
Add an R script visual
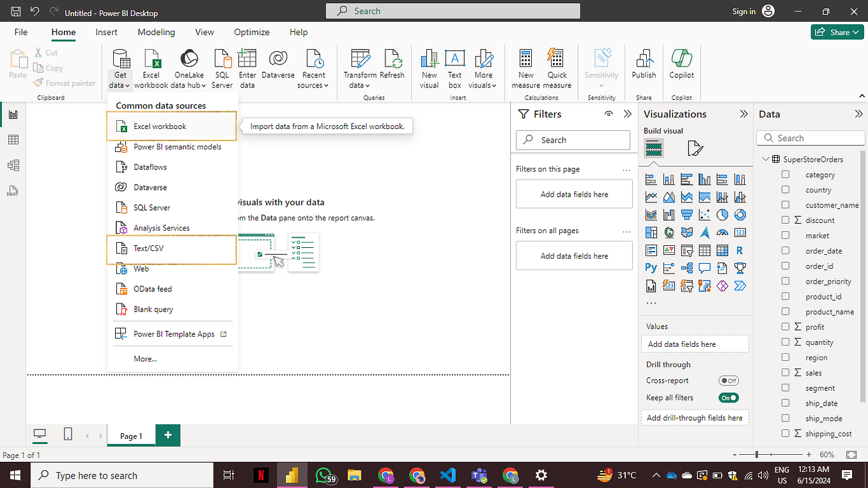pos(740,249)
